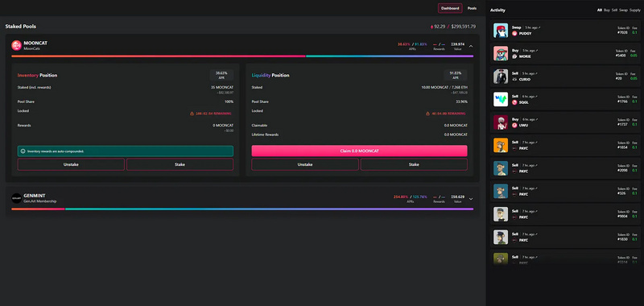
Task: Collapse the MOONCAT pool section
Action: [471, 46]
